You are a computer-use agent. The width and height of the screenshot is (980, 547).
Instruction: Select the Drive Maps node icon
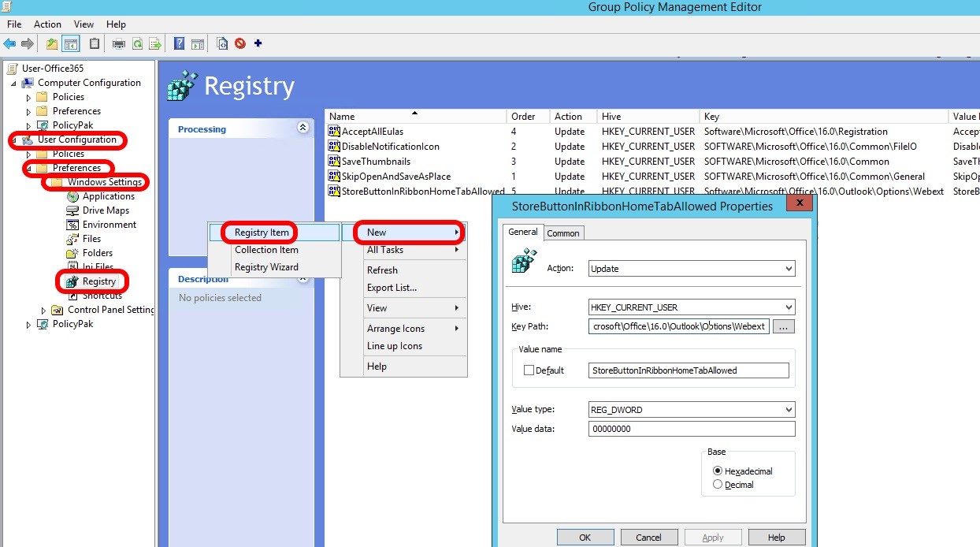pyautogui.click(x=73, y=210)
